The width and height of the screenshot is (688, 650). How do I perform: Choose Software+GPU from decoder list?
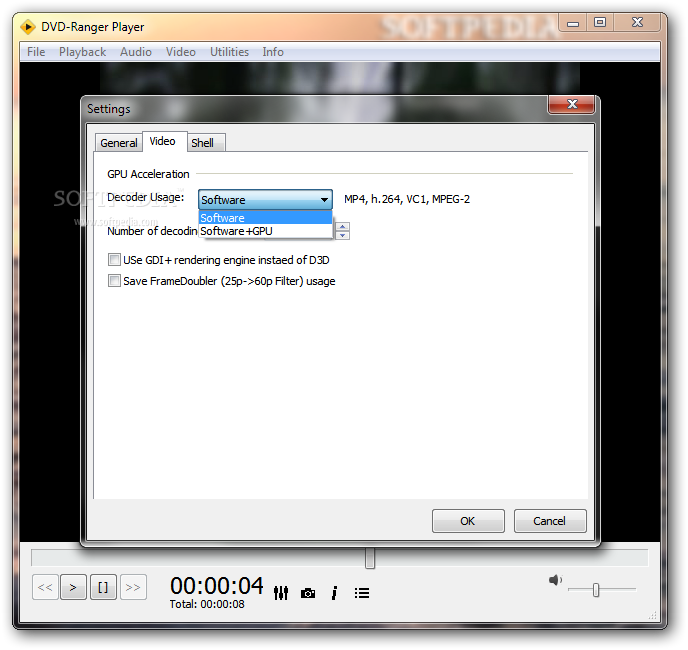[x=265, y=231]
